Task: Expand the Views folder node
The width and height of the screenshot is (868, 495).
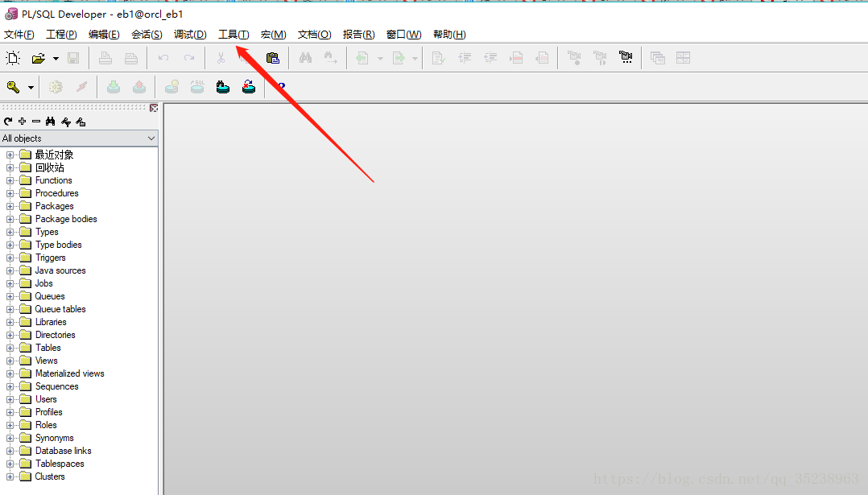Action: tap(10, 361)
